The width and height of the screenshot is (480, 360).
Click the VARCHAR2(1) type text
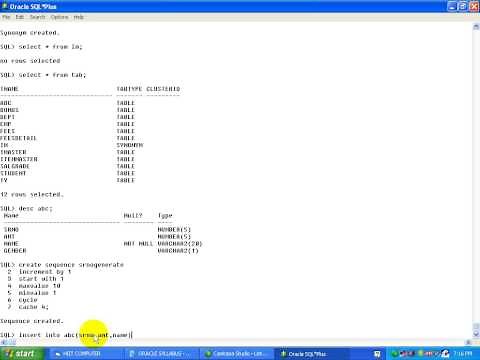[x=178, y=251]
